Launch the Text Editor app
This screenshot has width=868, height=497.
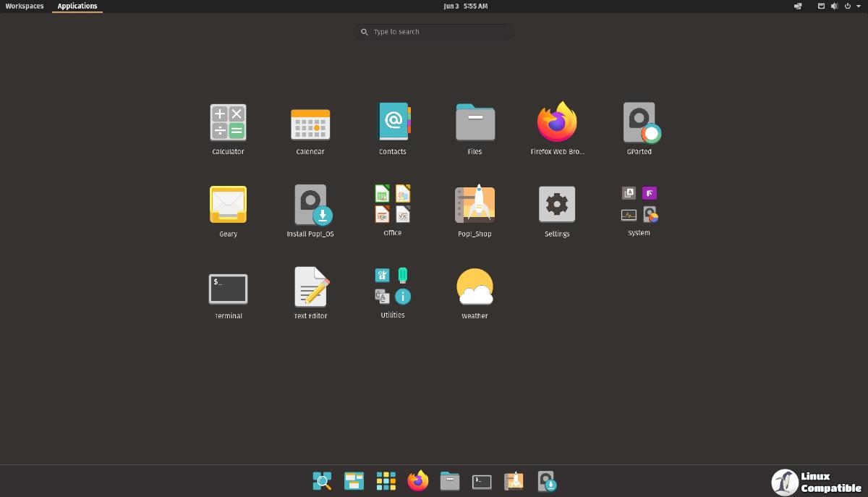(310, 287)
